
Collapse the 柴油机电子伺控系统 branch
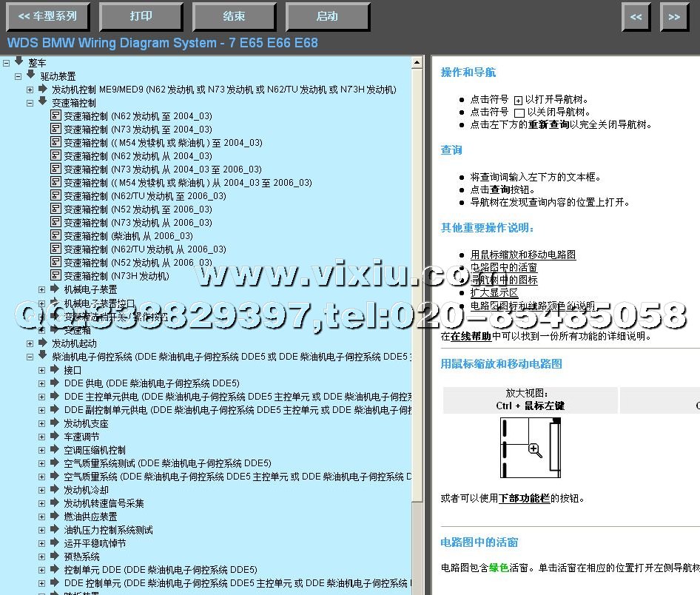(x=30, y=357)
